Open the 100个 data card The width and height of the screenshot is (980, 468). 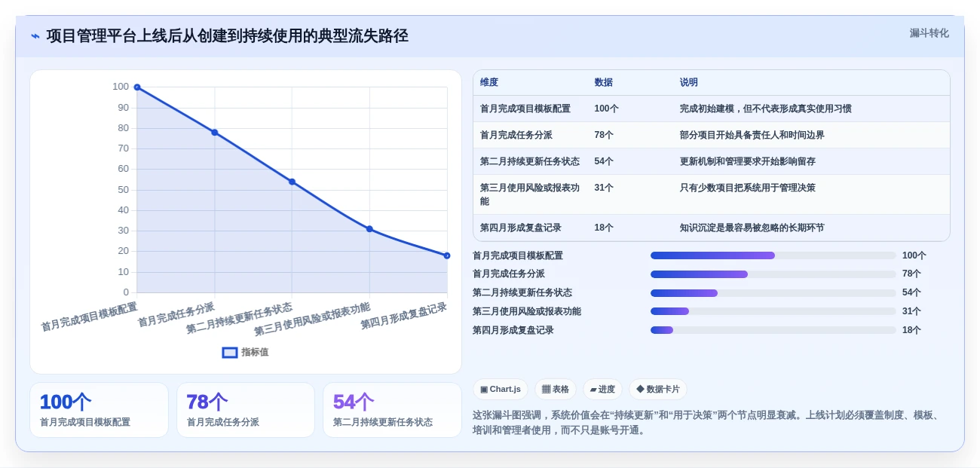tap(99, 410)
